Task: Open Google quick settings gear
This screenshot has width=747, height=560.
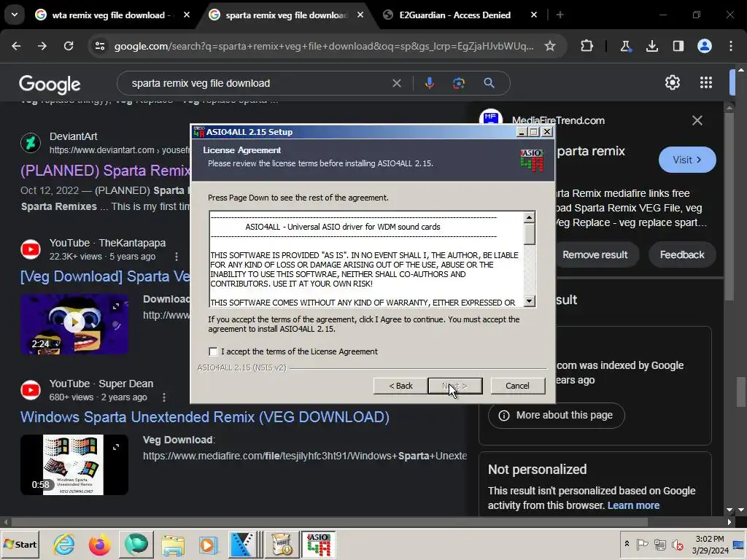Action: click(672, 83)
